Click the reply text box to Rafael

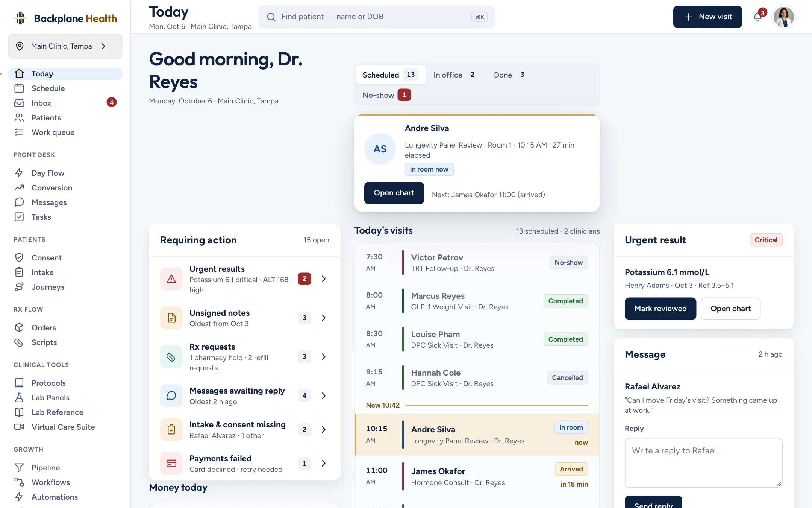[703, 463]
